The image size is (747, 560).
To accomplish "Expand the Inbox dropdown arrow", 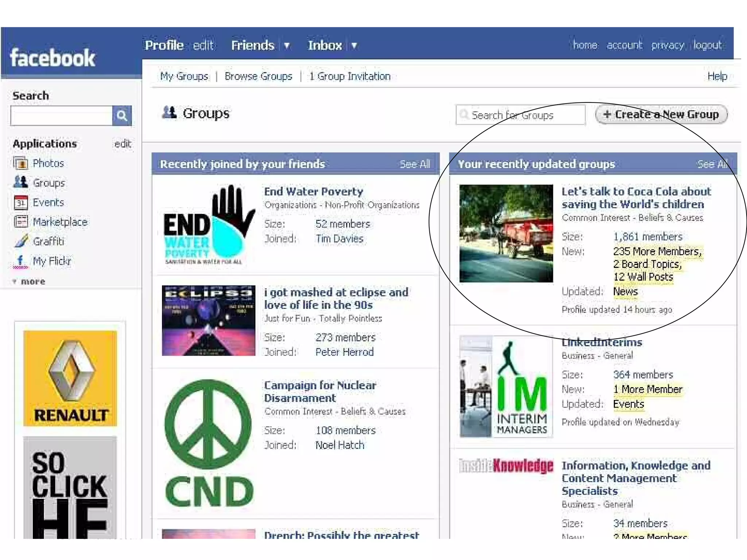I will pos(354,46).
